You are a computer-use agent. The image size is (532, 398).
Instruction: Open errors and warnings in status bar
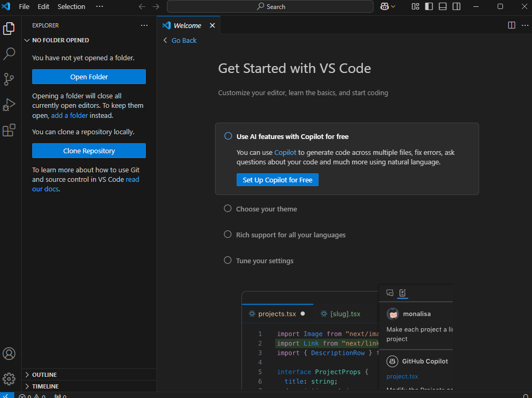32,396
